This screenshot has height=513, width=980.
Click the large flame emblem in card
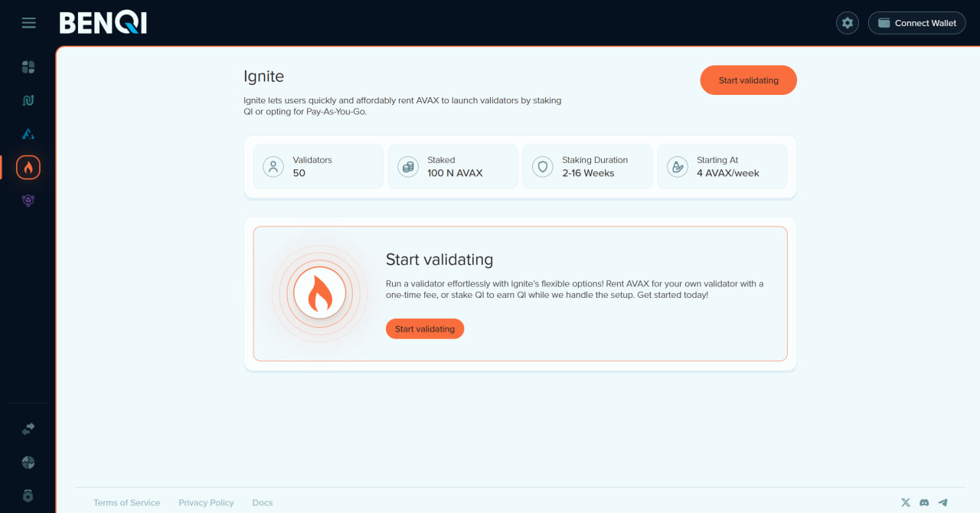pyautogui.click(x=319, y=293)
